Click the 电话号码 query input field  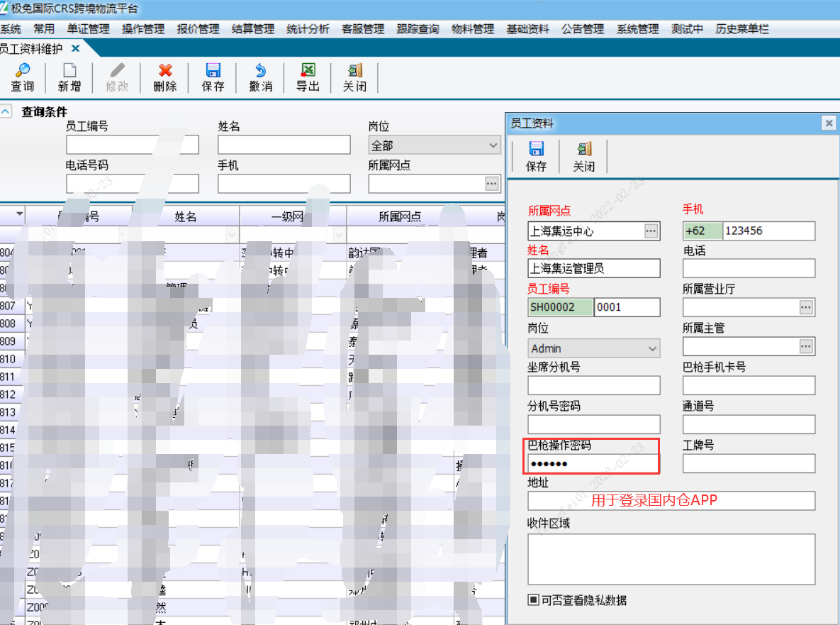click(x=133, y=183)
